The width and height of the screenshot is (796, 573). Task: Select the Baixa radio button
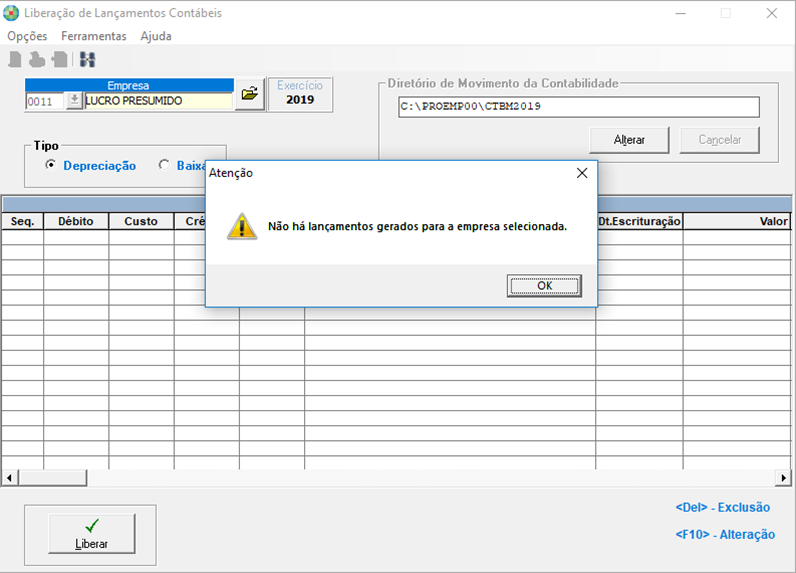coord(163,165)
